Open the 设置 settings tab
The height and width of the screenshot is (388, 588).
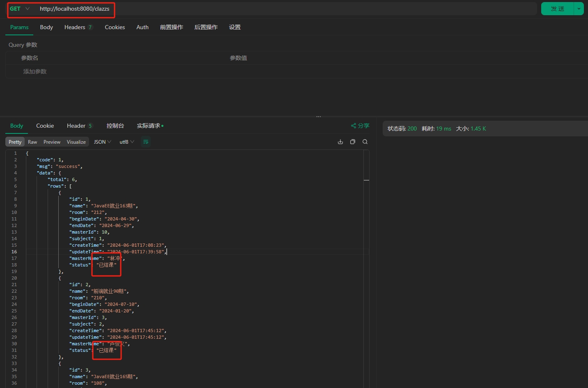(x=234, y=27)
